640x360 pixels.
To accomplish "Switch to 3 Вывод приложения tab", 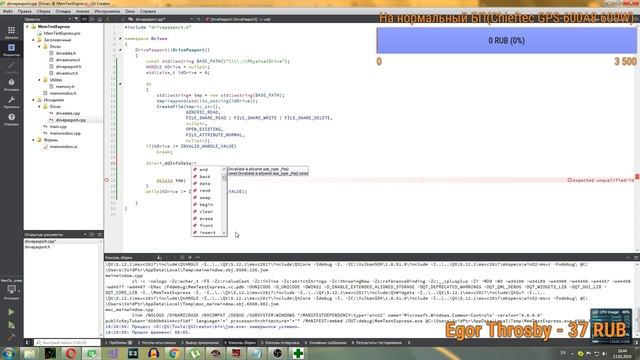I will pyautogui.click(x=200, y=343).
